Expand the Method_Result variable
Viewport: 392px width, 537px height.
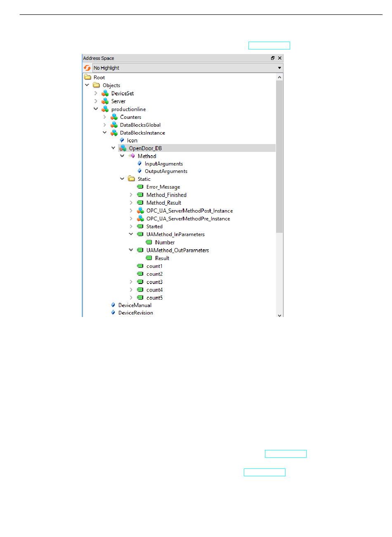(x=131, y=203)
